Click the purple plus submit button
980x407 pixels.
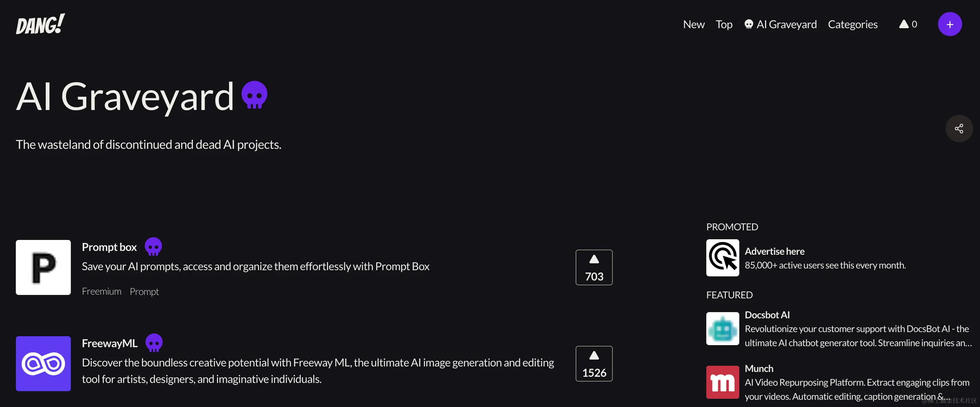click(x=949, y=24)
